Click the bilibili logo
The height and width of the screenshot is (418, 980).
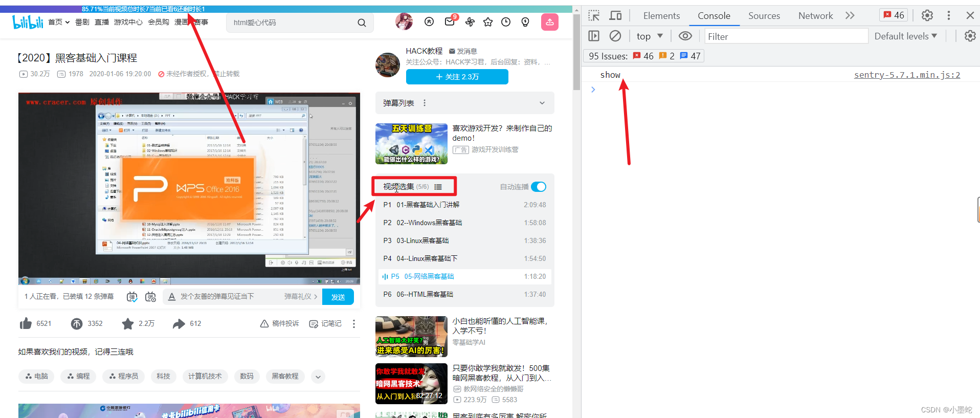pyautogui.click(x=28, y=22)
